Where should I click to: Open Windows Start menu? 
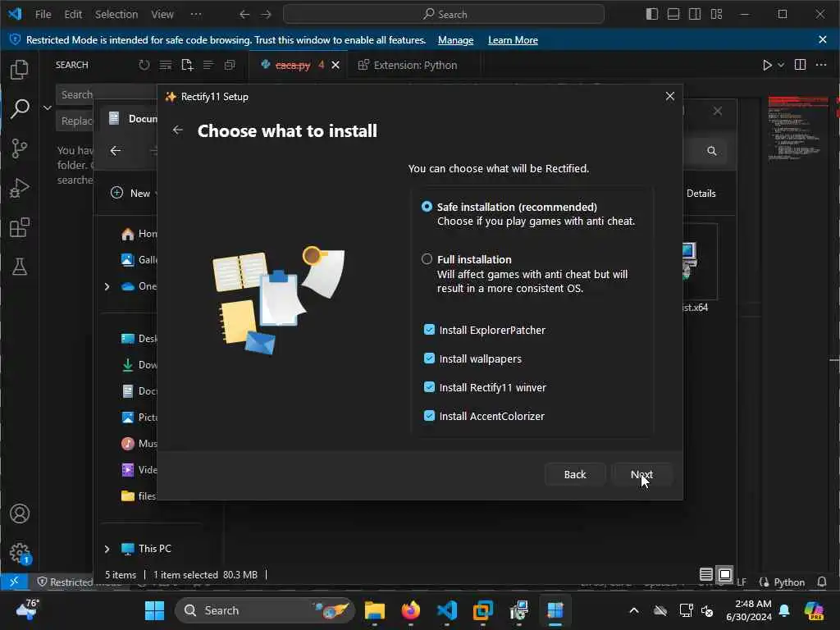154,610
